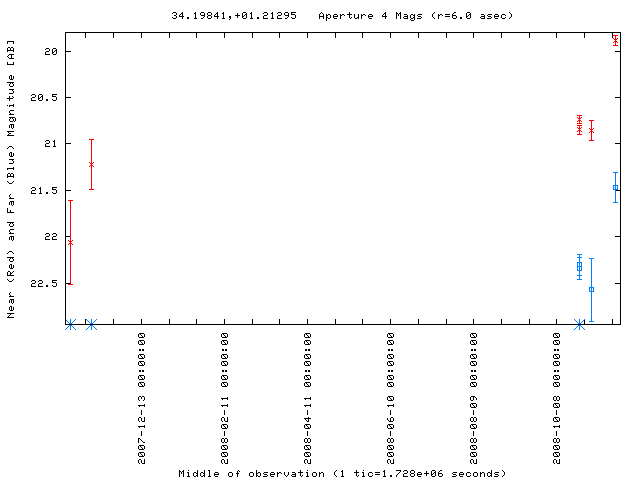Click the y-axis title Near (Red) and Far (Blue) Magnitude
The image size is (640, 480).
pos(11,179)
